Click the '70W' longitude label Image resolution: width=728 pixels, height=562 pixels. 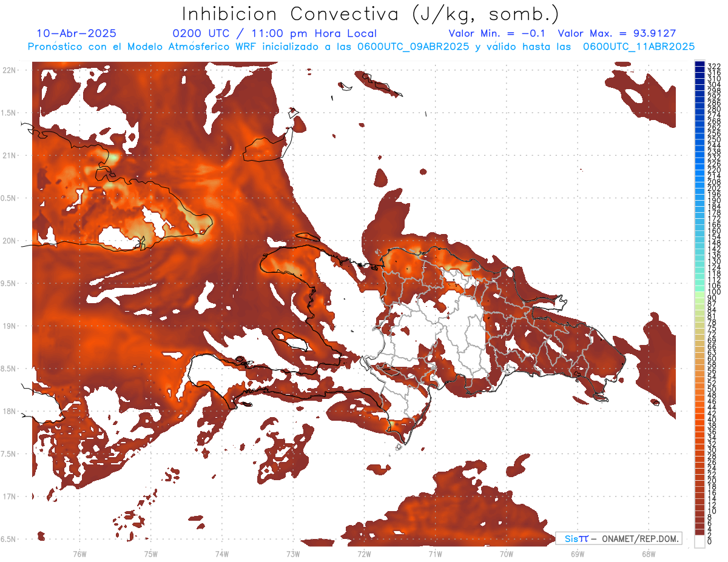(506, 554)
